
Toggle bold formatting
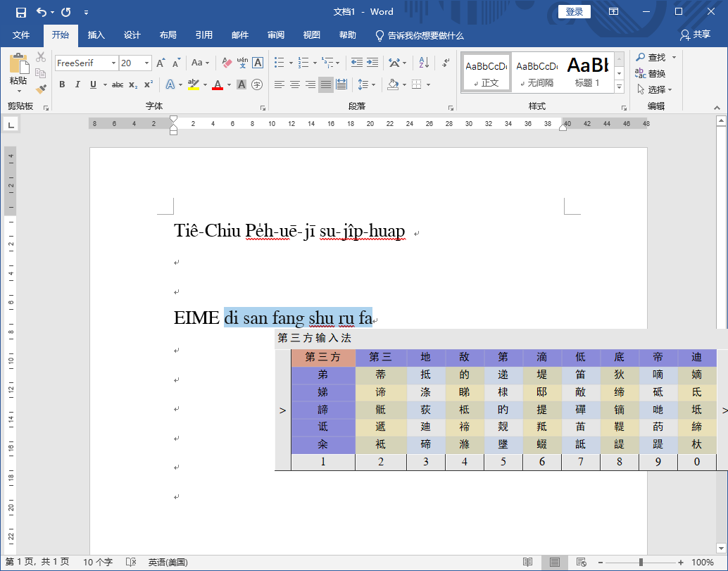click(x=62, y=84)
